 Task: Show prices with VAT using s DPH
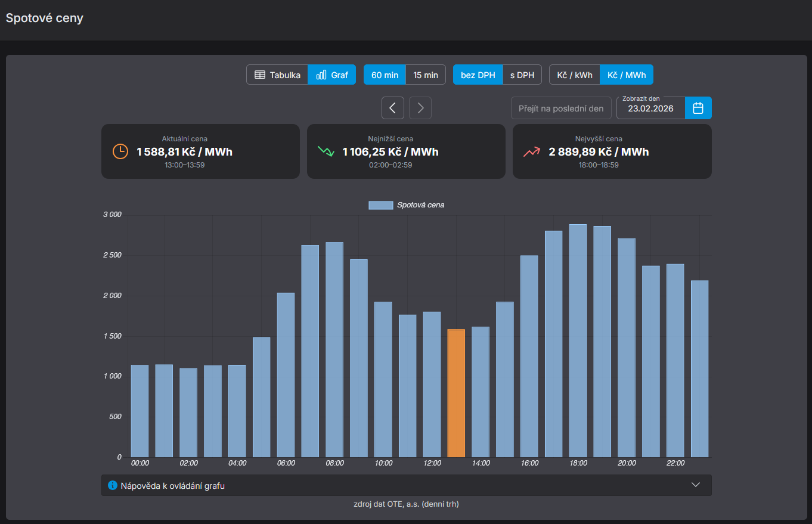[522, 75]
